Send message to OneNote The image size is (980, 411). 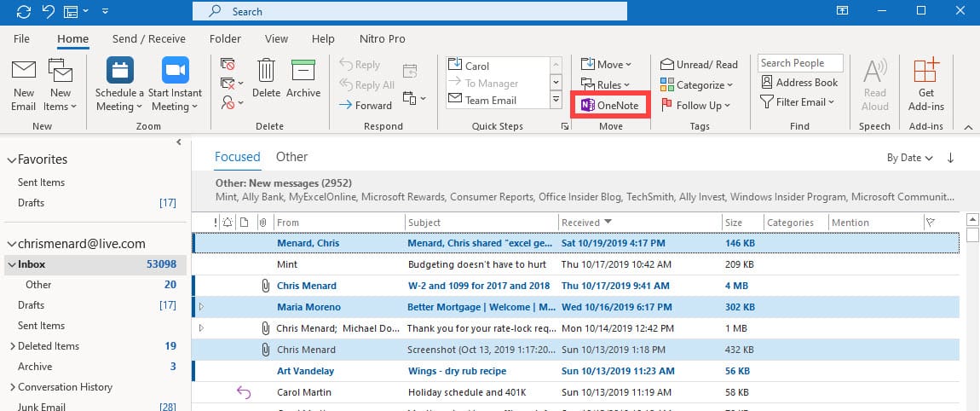pos(609,105)
